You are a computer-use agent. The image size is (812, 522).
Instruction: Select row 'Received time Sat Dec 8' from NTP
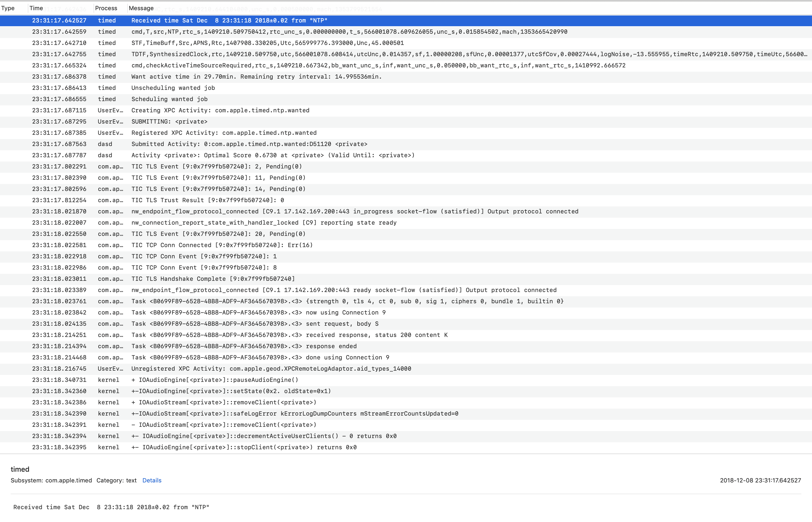coord(406,20)
